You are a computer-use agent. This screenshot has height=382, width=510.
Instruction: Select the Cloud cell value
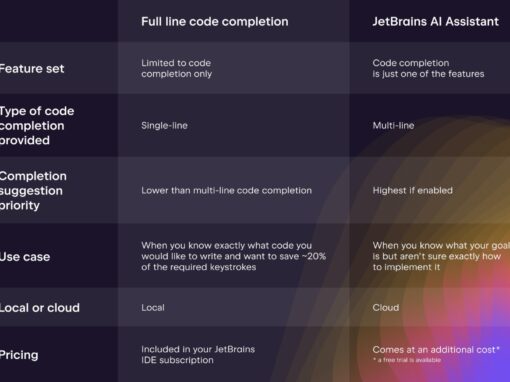(386, 307)
